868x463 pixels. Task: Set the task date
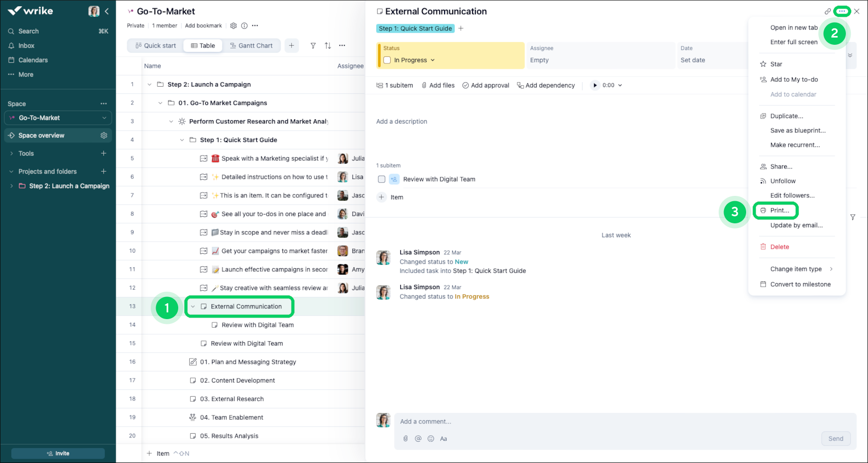[693, 60]
